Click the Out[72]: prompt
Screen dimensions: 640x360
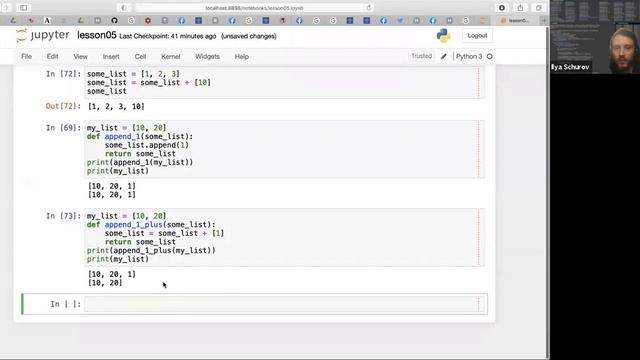(63, 106)
